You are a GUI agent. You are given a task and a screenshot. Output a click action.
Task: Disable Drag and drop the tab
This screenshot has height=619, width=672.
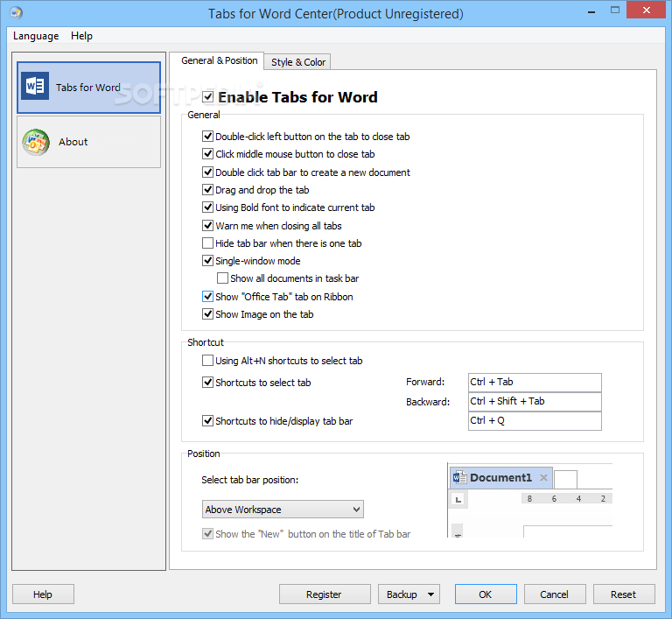pyautogui.click(x=208, y=190)
